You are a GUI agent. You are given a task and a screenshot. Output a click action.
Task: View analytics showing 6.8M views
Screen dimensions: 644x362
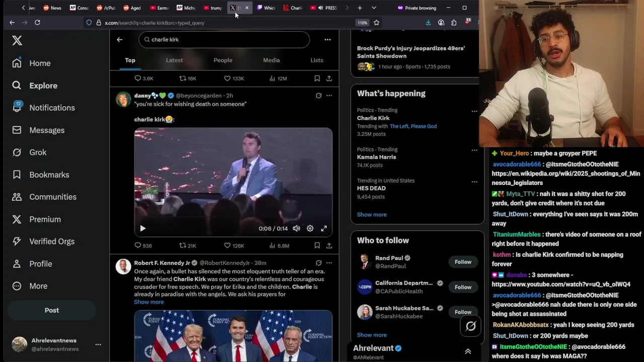[x=279, y=246]
